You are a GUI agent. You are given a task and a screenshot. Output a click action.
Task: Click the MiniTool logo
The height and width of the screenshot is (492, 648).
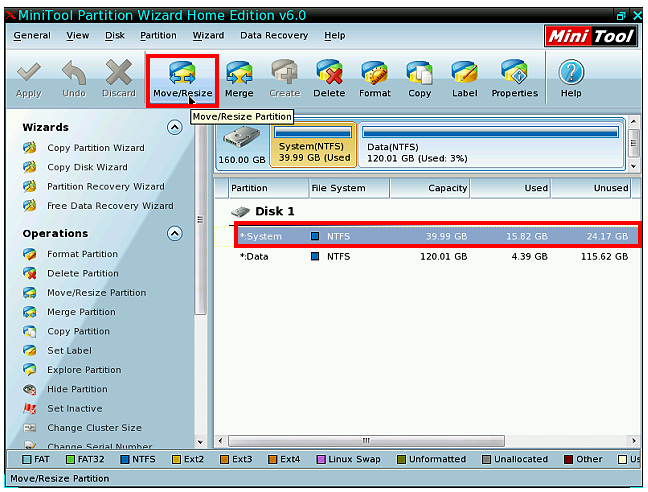tap(591, 36)
